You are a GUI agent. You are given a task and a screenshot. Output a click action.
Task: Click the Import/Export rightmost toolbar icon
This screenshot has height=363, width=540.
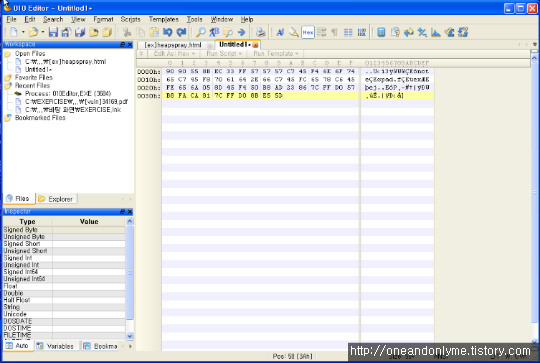463,32
